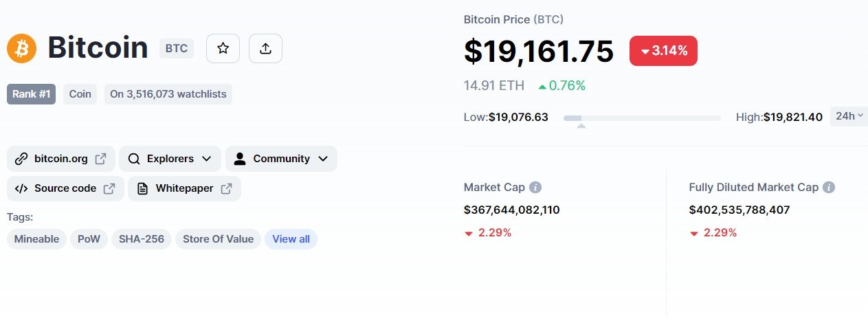
Task: Click the Source code brackets icon
Action: tap(21, 188)
